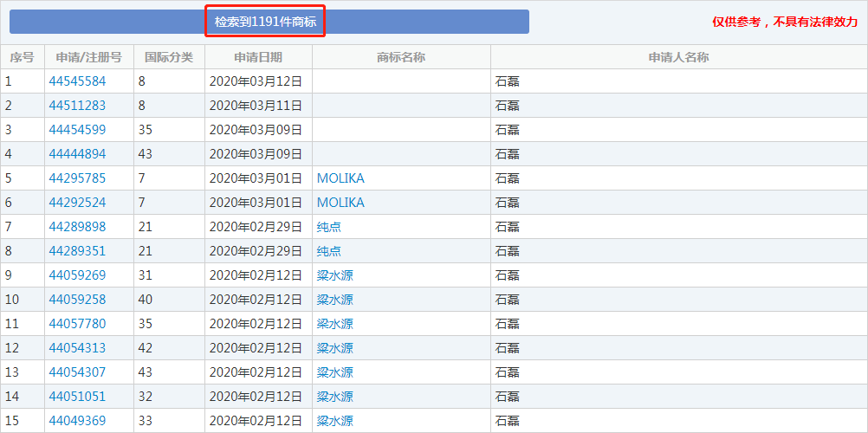The width and height of the screenshot is (868, 433).
Task: Open registration number 44051051
Action: [77, 397]
